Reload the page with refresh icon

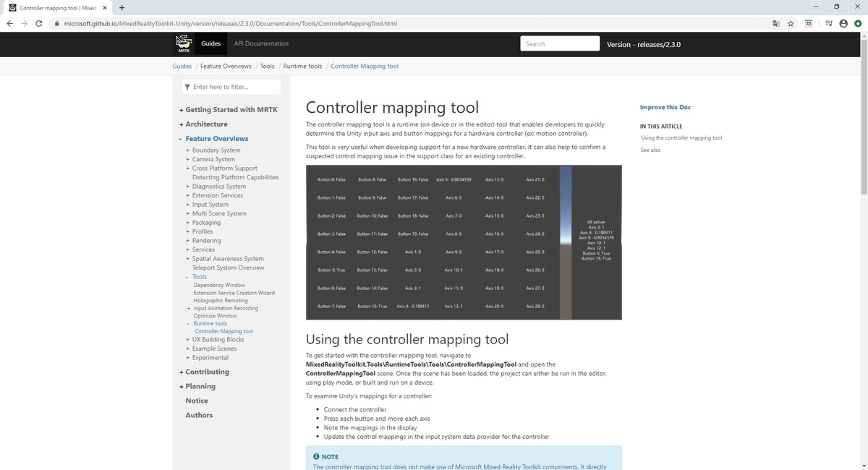point(38,23)
